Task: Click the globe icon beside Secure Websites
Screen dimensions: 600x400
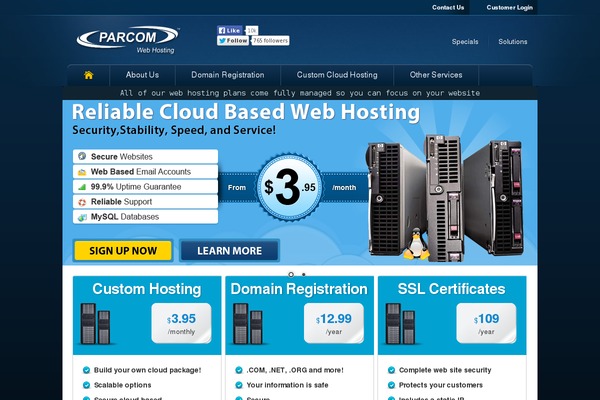Action: (x=82, y=156)
